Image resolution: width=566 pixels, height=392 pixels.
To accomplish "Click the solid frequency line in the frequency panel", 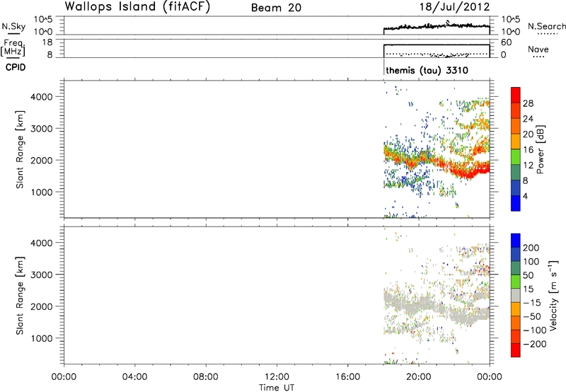I will pyautogui.click(x=437, y=45).
